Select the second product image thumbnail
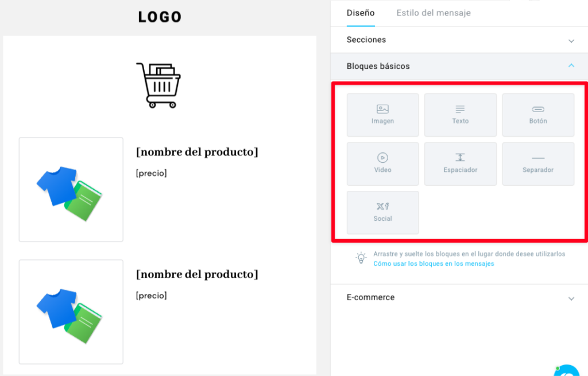Viewport: 588px width, 376px height. coord(71,312)
